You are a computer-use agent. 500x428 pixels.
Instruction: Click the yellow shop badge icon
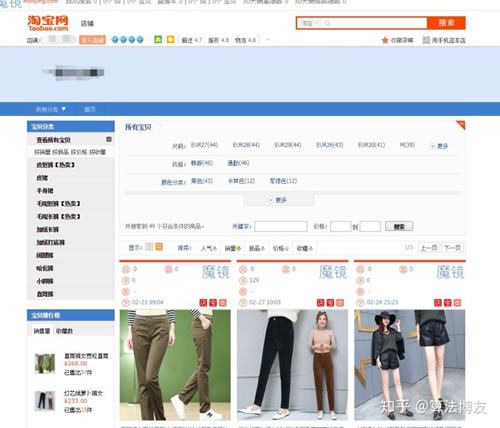tap(170, 40)
